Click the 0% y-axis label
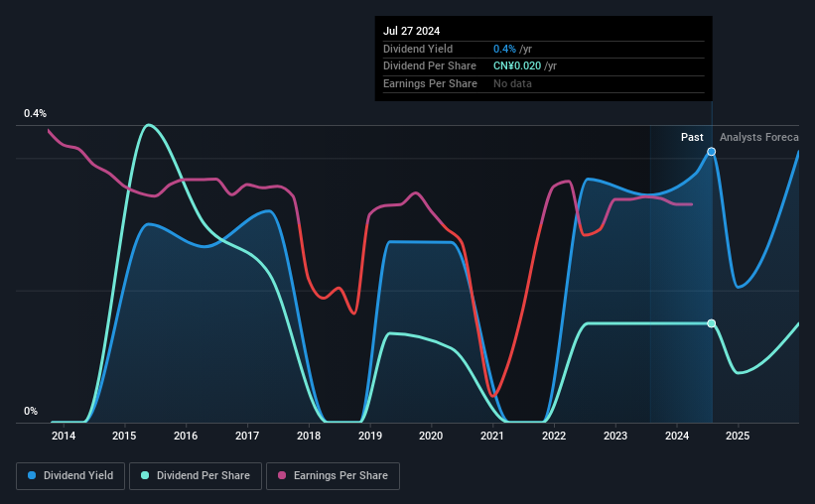This screenshot has height=504, width=815. click(31, 411)
